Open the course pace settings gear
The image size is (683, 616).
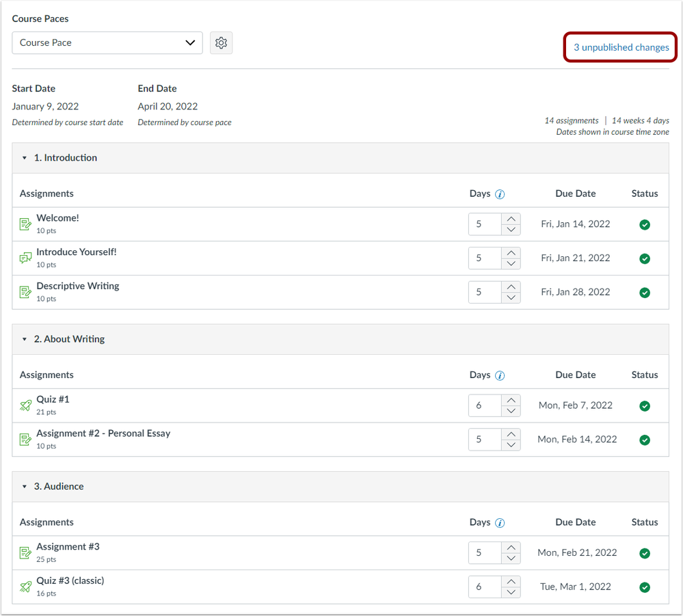(x=221, y=42)
